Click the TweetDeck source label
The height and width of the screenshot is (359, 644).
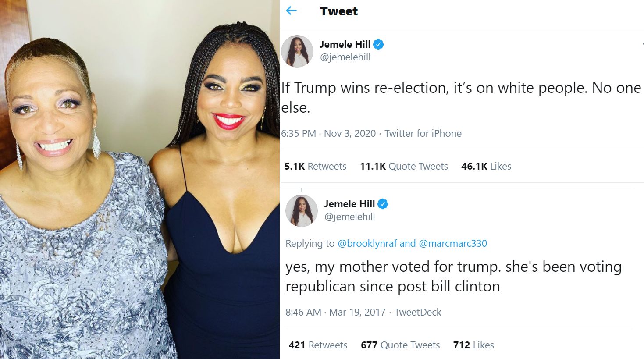[x=417, y=312]
